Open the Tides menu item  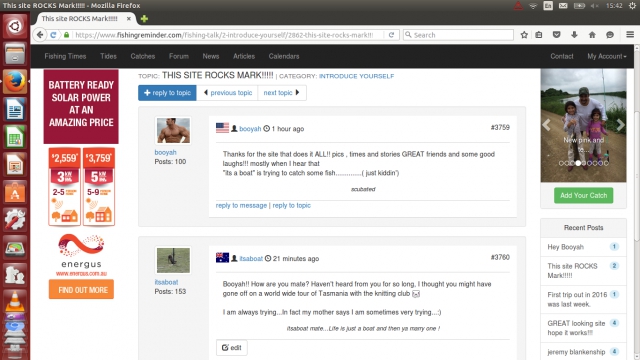point(109,56)
